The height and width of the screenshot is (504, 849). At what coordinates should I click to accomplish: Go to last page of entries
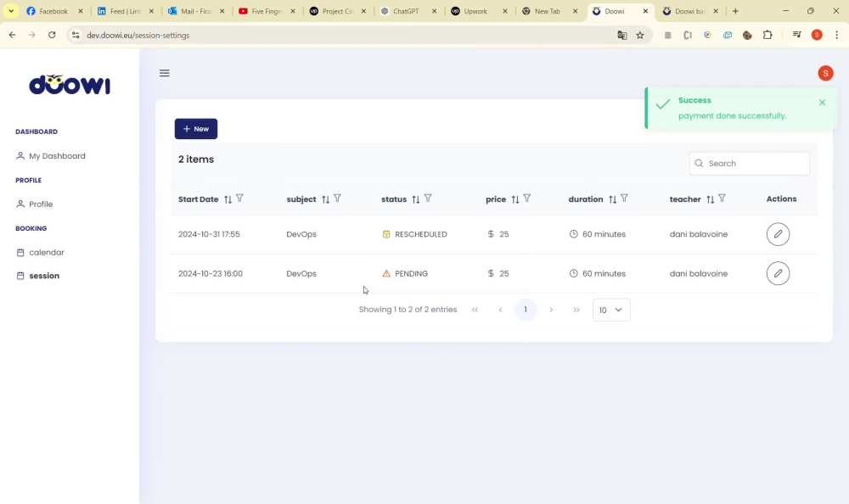click(x=576, y=310)
